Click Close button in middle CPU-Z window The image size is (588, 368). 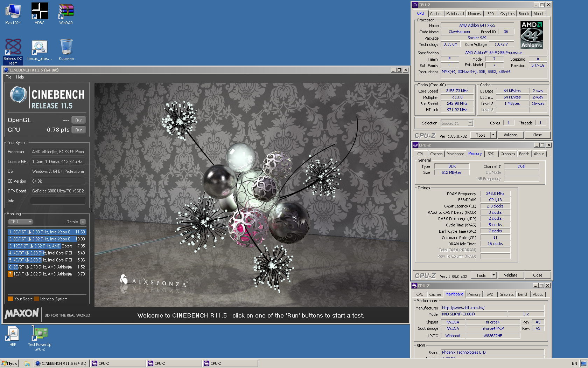coord(538,275)
